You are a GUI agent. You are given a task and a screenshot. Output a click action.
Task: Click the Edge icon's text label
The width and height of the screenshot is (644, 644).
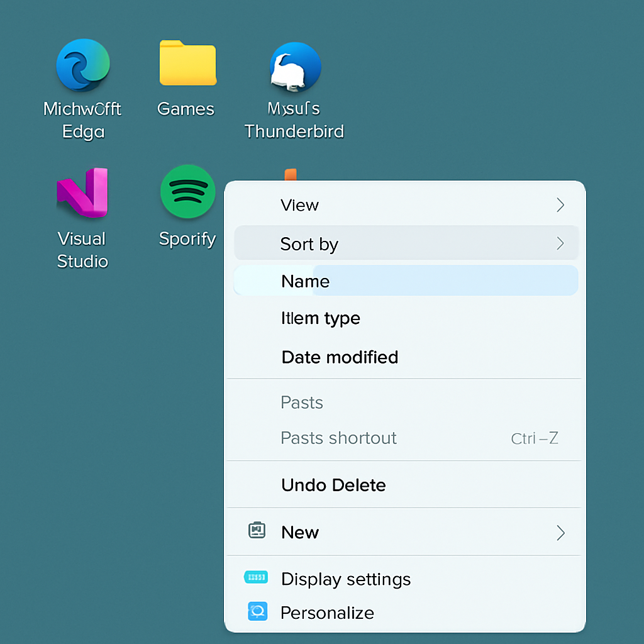82,120
